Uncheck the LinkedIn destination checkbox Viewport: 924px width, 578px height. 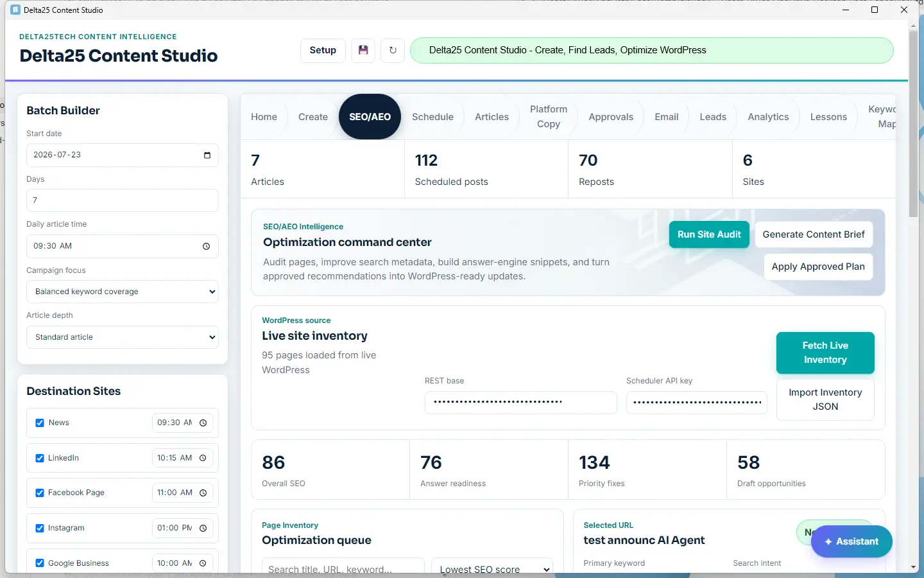40,458
